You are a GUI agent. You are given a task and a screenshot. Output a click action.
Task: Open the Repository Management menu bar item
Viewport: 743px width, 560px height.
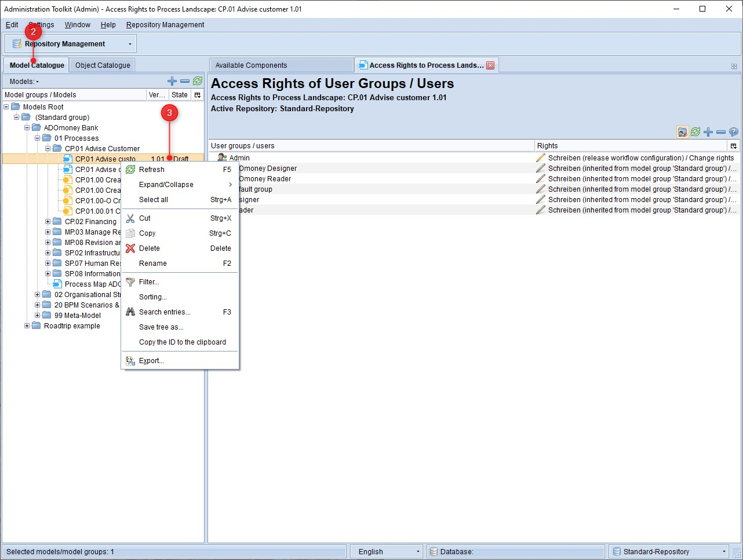coord(165,25)
